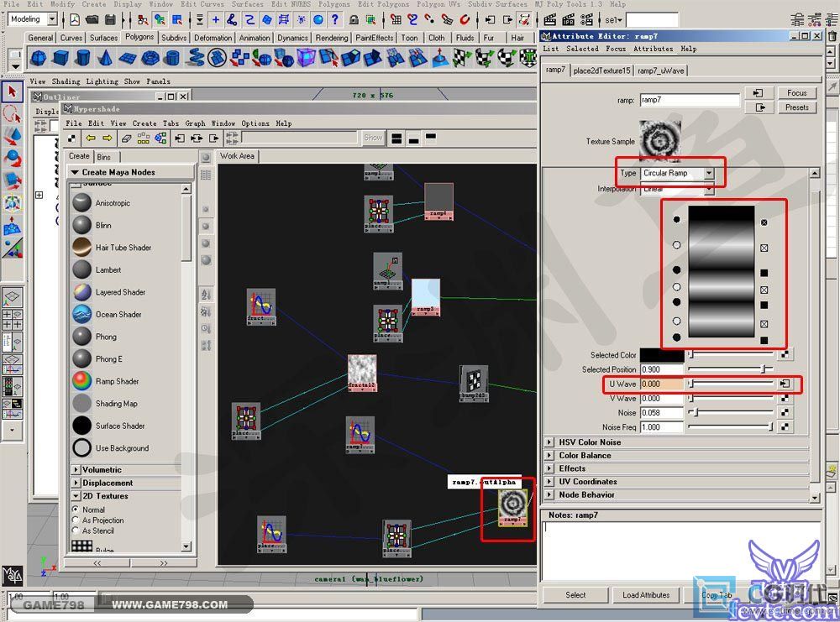The height and width of the screenshot is (622, 840).
Task: Click the Select button
Action: (575, 594)
